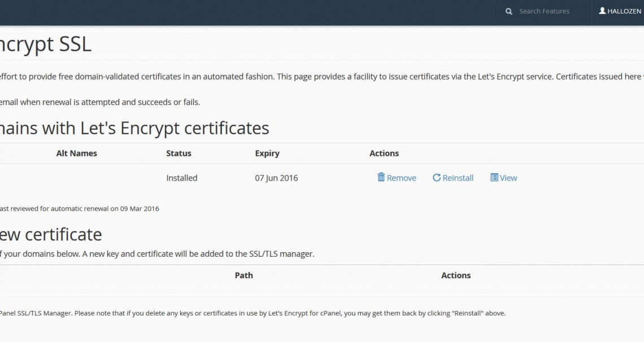Click the 07 Jun 2016 expiry date

pyautogui.click(x=276, y=178)
